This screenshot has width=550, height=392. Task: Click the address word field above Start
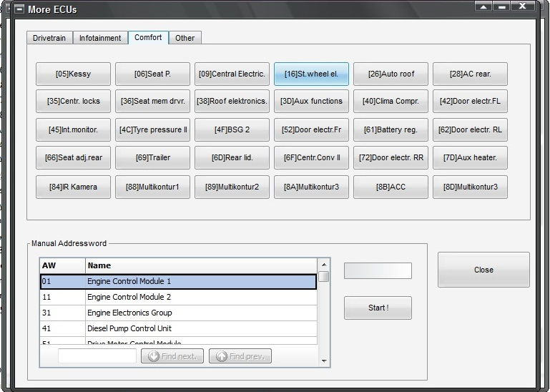point(378,271)
